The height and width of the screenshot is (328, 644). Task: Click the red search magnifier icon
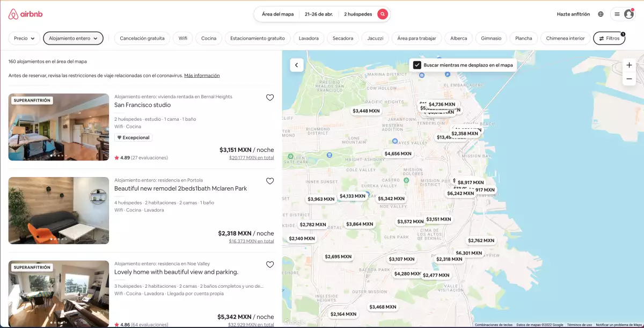[x=382, y=14]
